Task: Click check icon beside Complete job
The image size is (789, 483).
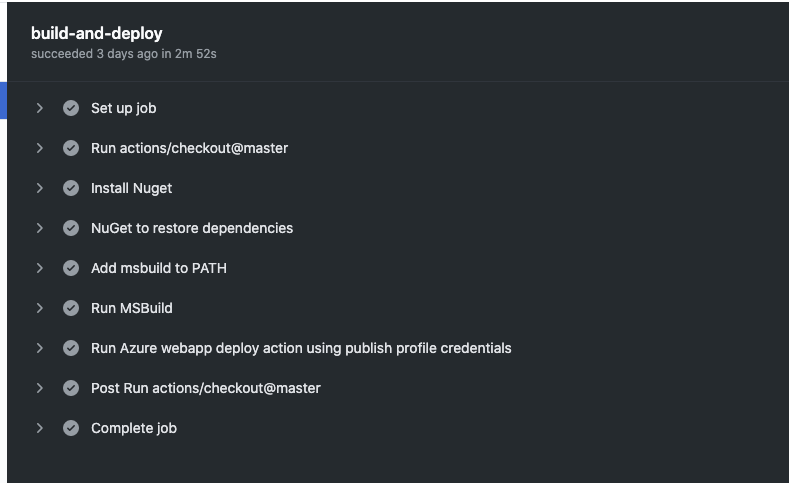Action: pos(71,428)
